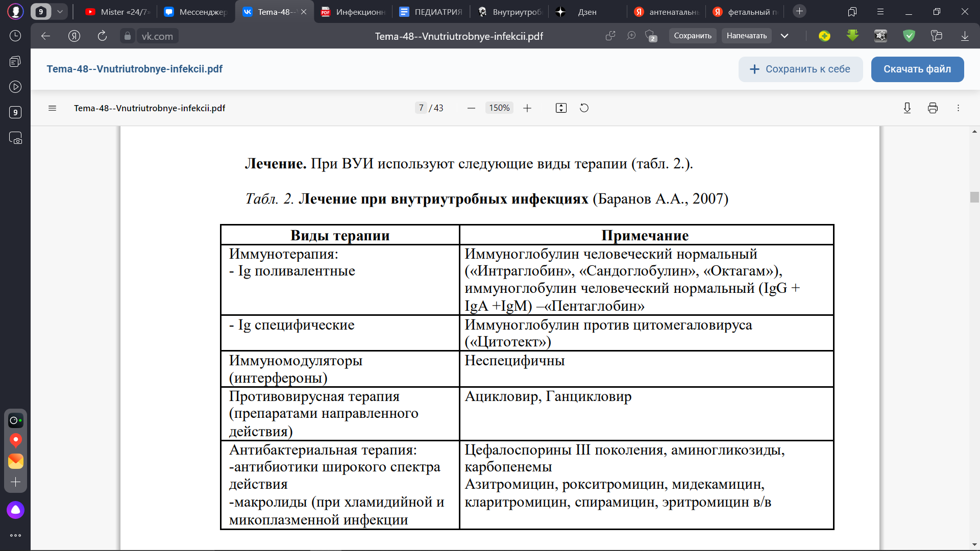The image size is (980, 551).
Task: Open the ПЕДИАТРИЯ document tab
Action: 431,12
